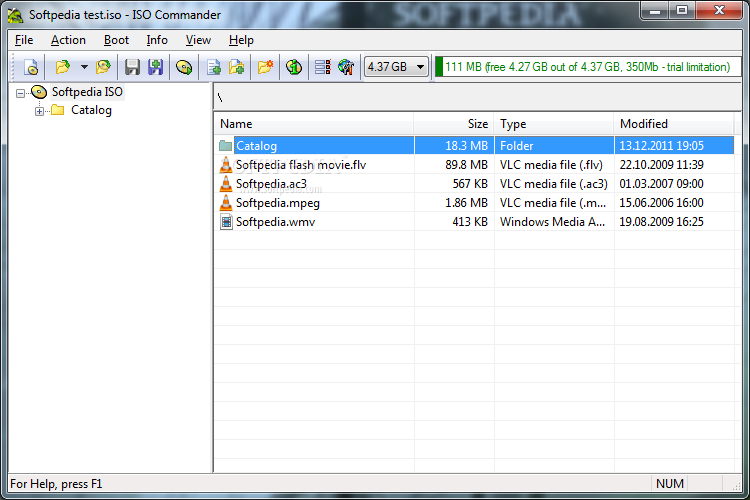Click the toolbar drag handle grip
This screenshot has width=750, height=500.
click(x=14, y=67)
